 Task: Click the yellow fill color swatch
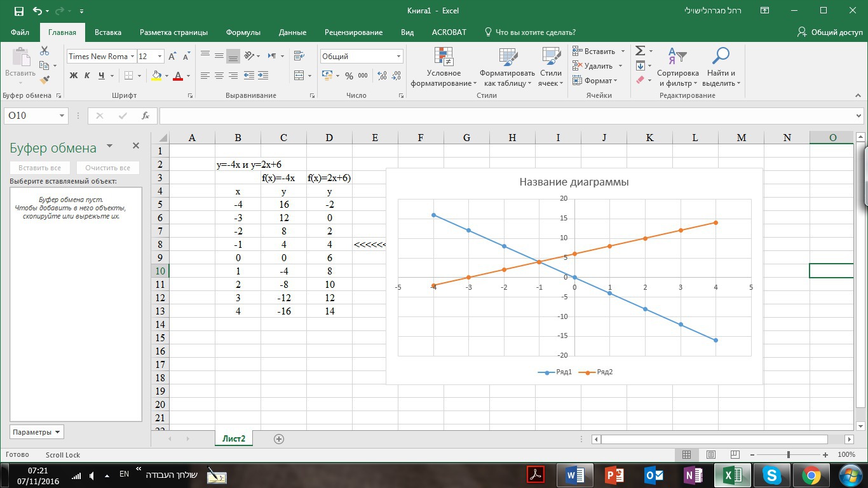point(156,76)
